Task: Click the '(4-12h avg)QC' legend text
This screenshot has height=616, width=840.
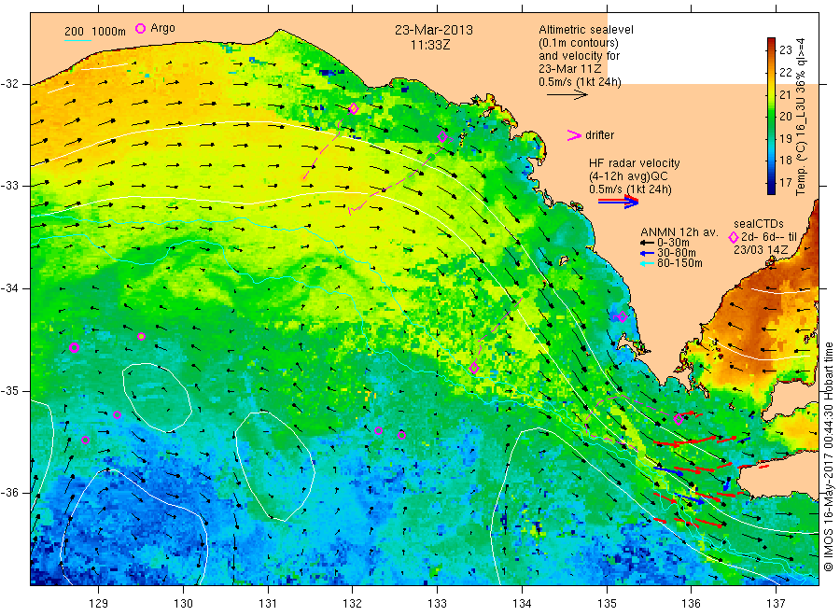Action: (628, 176)
